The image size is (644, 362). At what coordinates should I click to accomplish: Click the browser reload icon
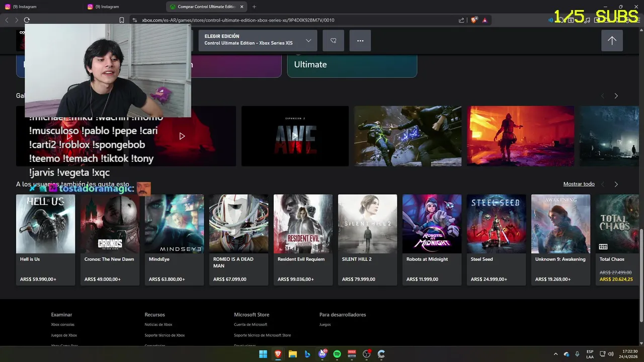27,20
